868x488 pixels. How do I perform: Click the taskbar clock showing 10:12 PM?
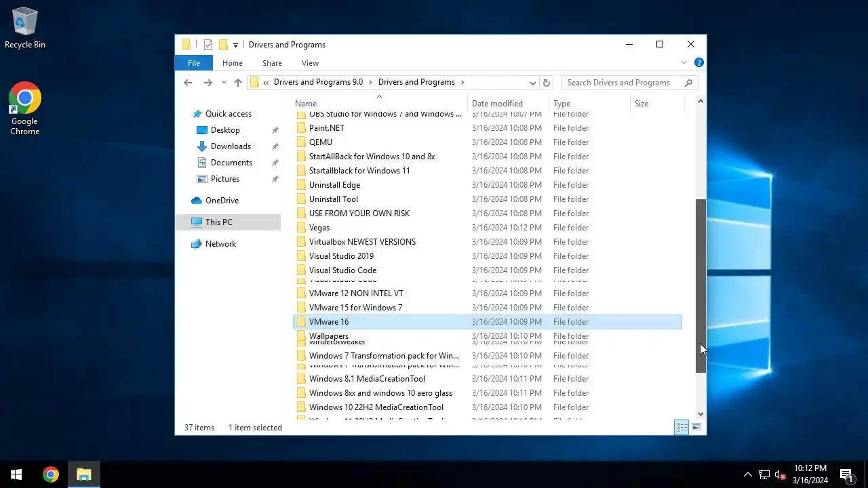[810, 474]
